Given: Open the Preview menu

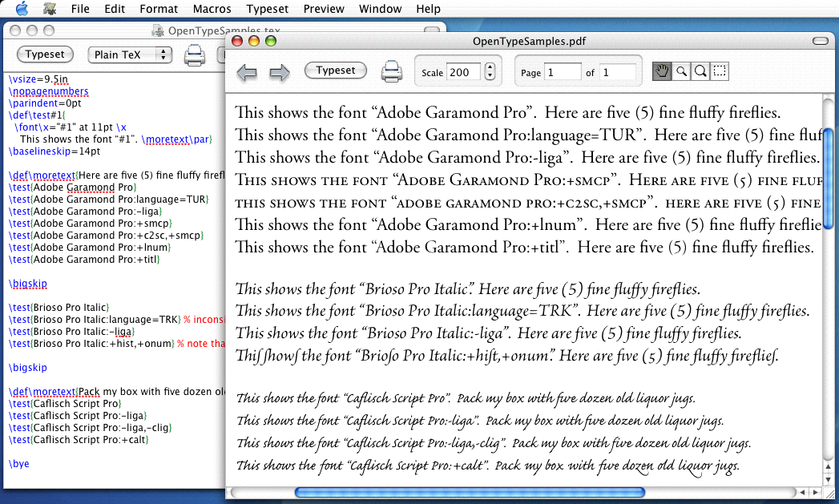Looking at the screenshot, I should (324, 9).
